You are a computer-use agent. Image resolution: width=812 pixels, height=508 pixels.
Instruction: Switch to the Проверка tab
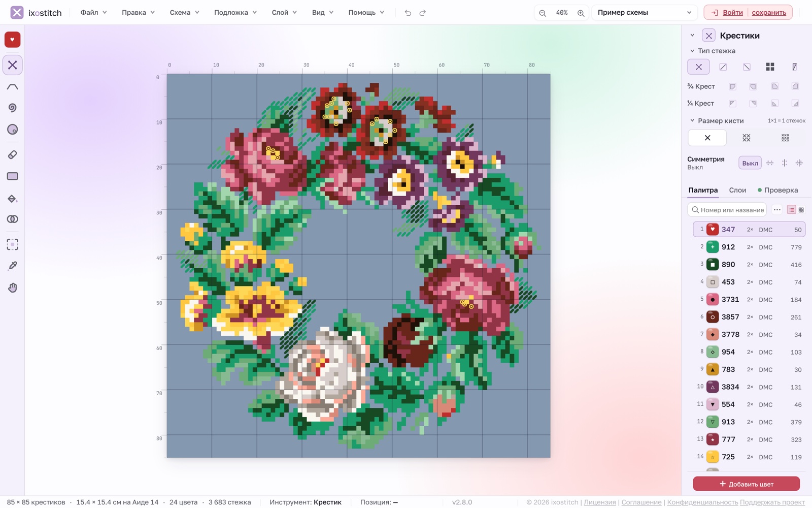tap(778, 190)
